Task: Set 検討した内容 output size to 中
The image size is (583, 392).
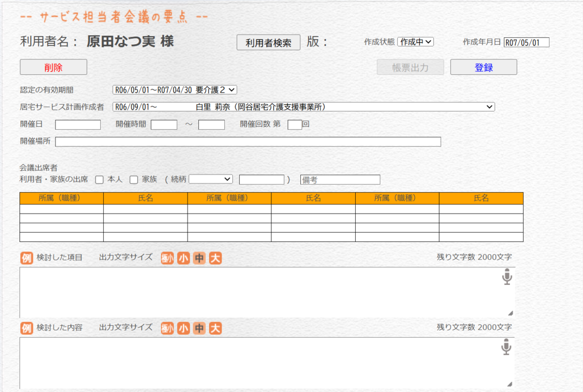Action: click(199, 328)
